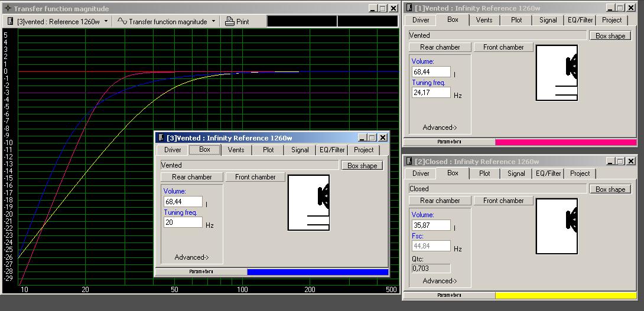The height and width of the screenshot is (311, 644).
Task: Open the EQ/Filter tab in [1]Vented window
Action: pos(580,20)
